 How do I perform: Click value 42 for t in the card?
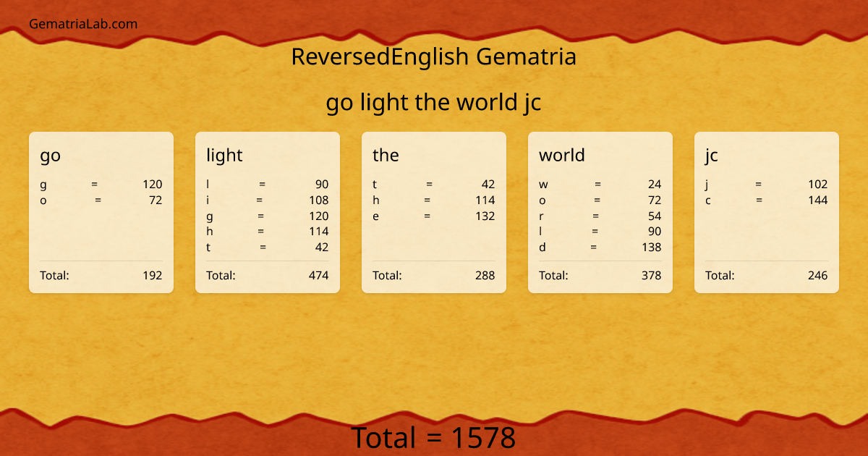pos(488,184)
